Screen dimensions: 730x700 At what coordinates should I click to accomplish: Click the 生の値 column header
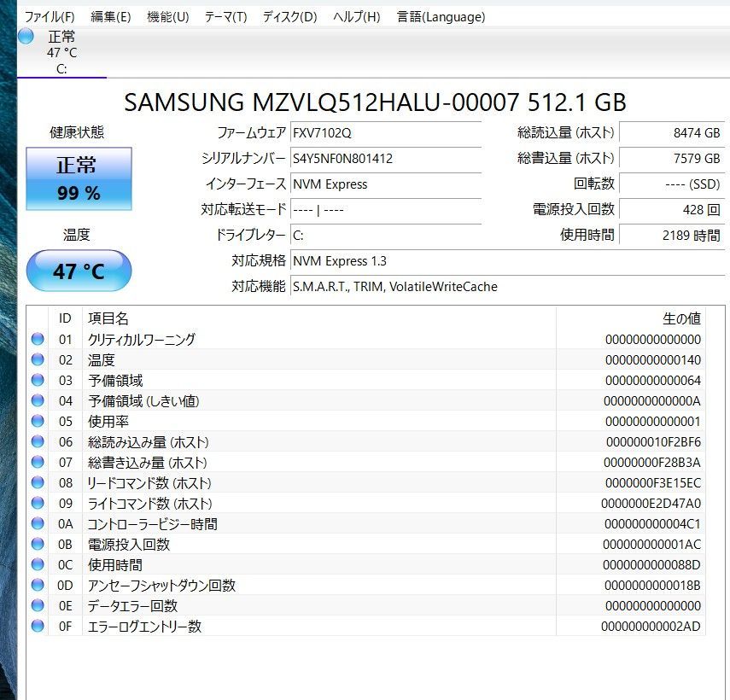pos(631,318)
